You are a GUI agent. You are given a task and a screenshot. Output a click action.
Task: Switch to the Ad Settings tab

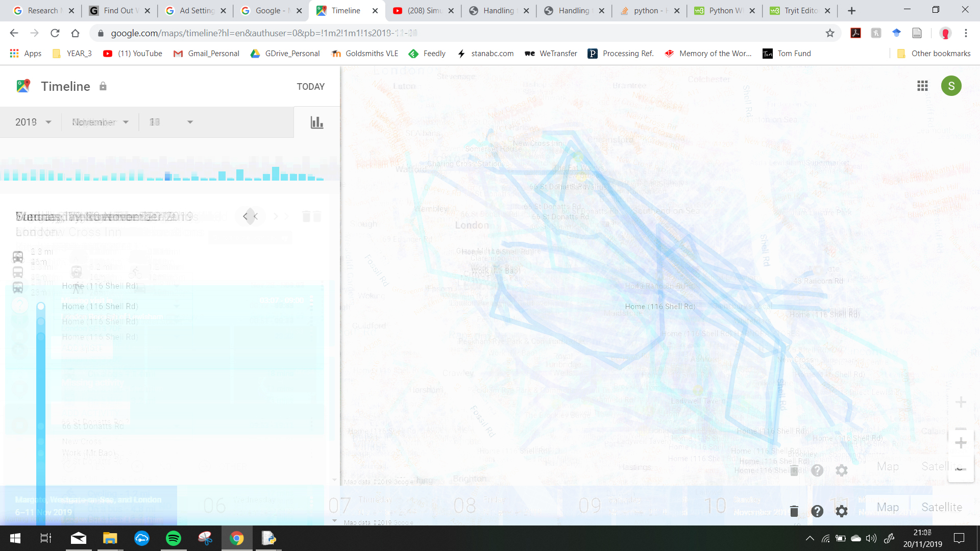pos(196,11)
